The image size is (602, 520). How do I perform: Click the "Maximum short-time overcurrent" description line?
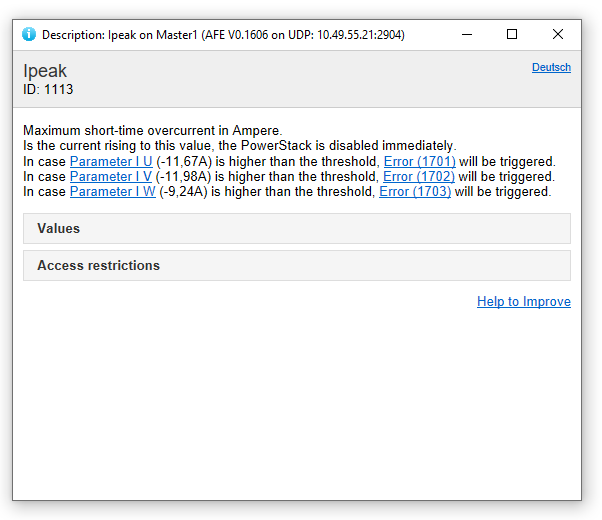click(153, 131)
